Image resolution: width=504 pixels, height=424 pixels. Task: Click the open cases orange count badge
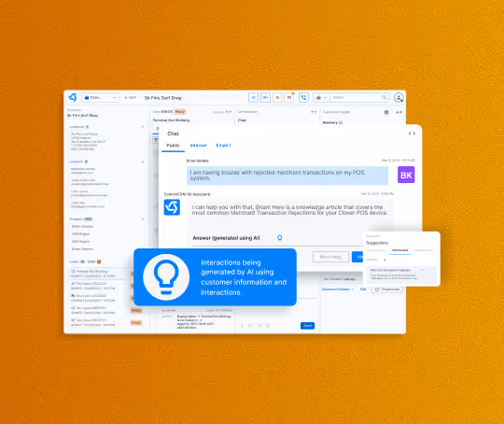pos(99,261)
